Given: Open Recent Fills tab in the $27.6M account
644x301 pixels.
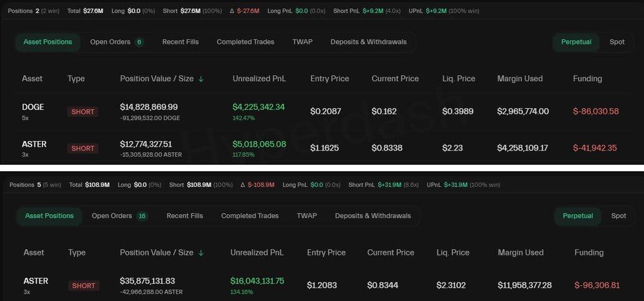Looking at the screenshot, I should click(180, 42).
